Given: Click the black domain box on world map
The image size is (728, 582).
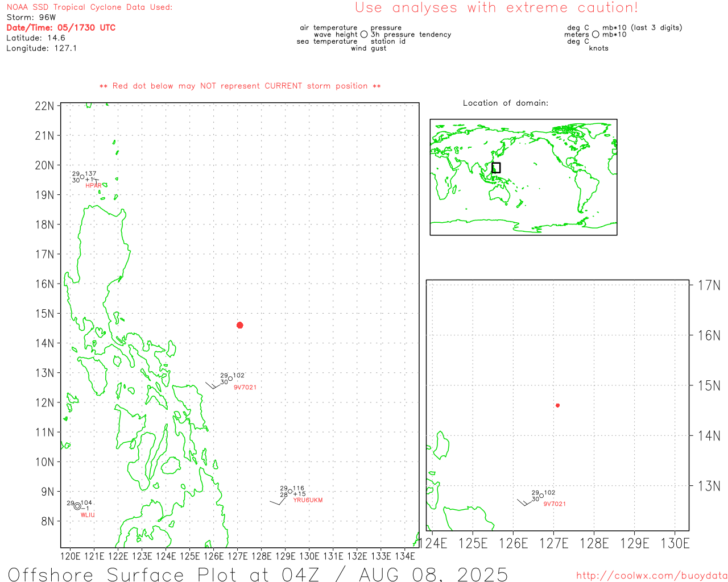Looking at the screenshot, I should (496, 168).
